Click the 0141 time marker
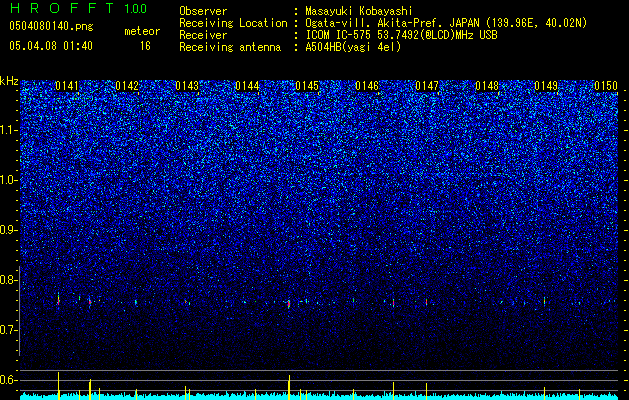This screenshot has width=629, height=400. click(67, 86)
